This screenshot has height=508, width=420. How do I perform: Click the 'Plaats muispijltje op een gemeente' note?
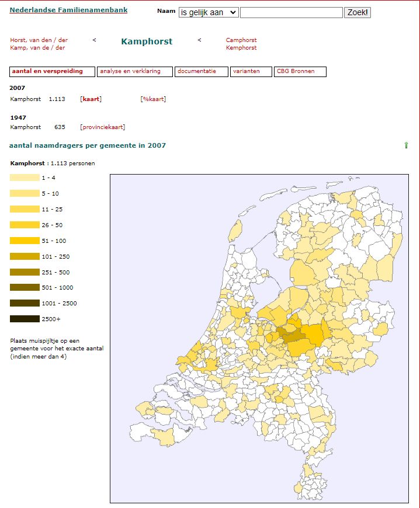tap(57, 349)
